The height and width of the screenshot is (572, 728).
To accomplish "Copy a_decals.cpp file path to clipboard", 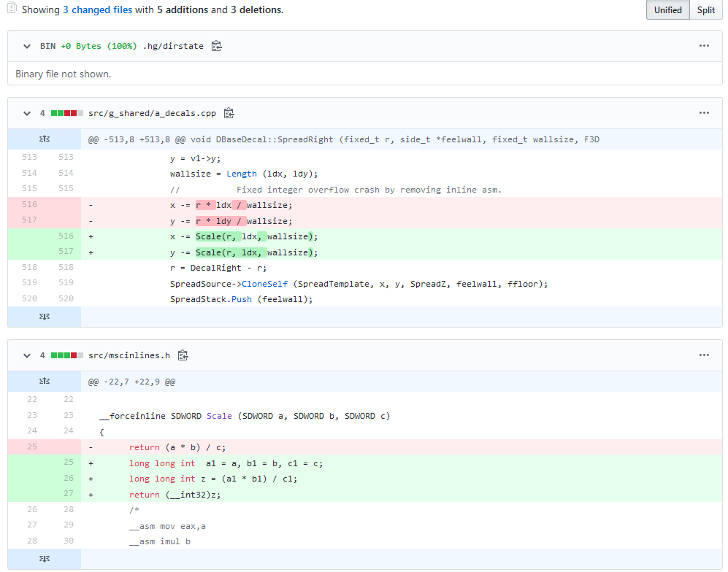I will (x=229, y=113).
